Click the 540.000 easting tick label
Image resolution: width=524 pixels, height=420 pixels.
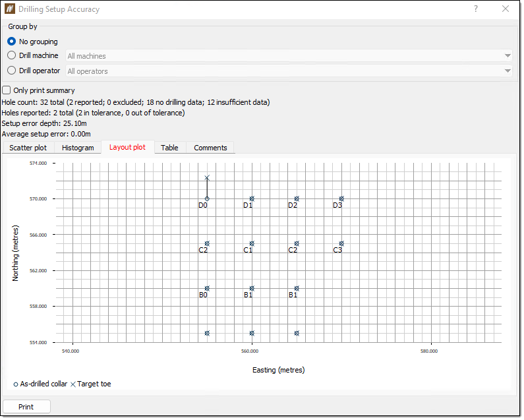coord(71,351)
